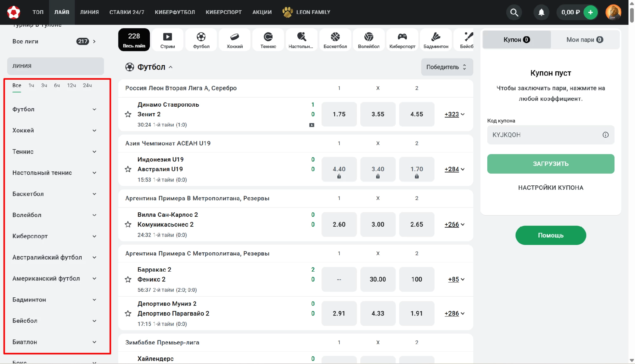Bet on draw odds 3.00 Вилла Сан-Карлос 2

[378, 224]
